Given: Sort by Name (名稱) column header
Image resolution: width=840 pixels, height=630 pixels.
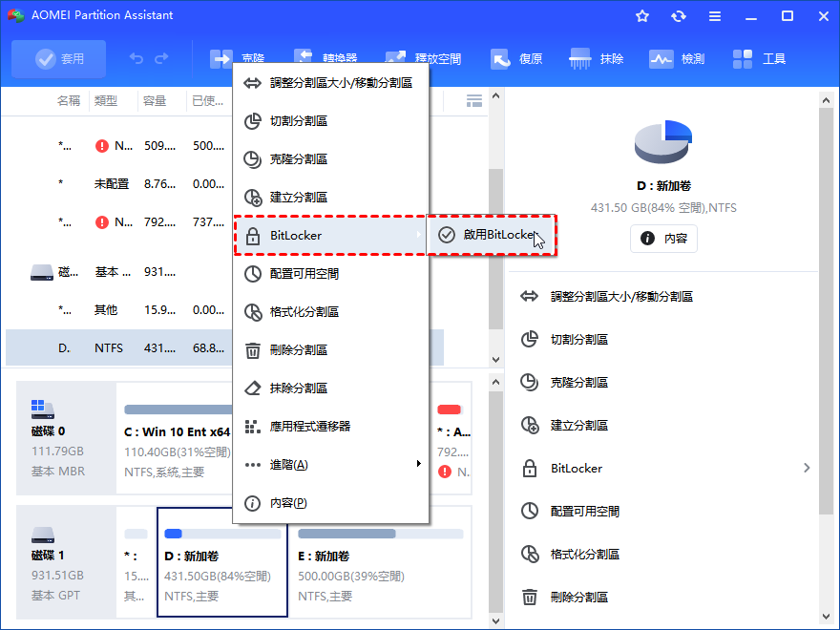Looking at the screenshot, I should click(68, 101).
